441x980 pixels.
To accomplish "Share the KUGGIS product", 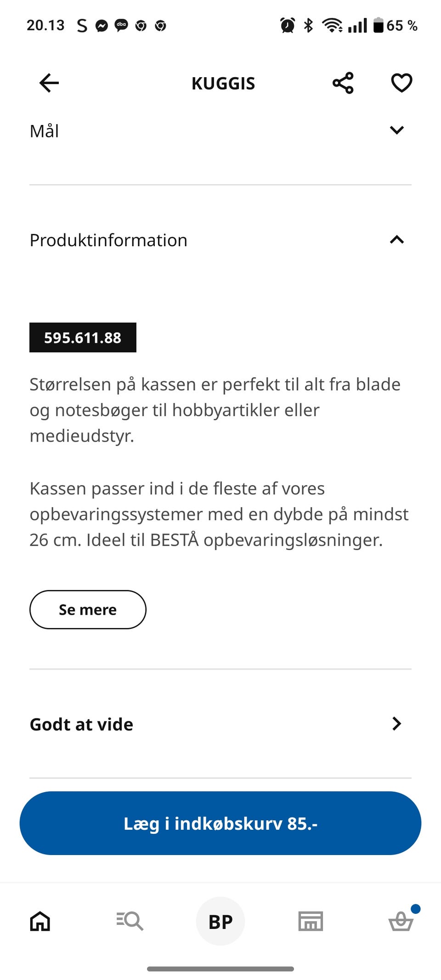I will click(x=343, y=83).
